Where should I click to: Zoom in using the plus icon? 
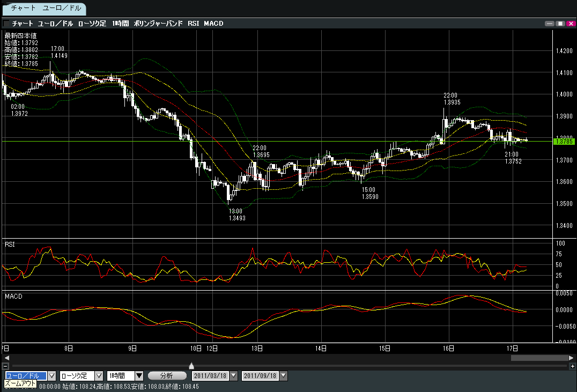tap(572, 366)
